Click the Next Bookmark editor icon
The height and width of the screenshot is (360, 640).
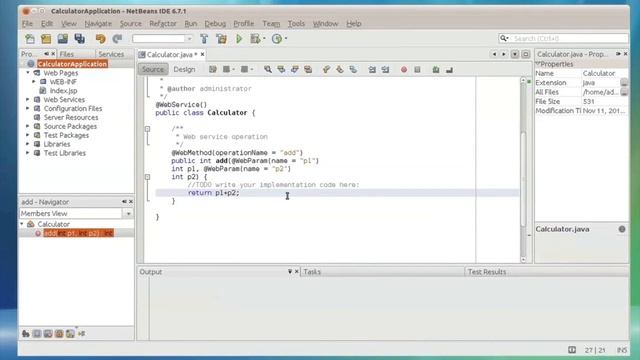[x=340, y=70]
